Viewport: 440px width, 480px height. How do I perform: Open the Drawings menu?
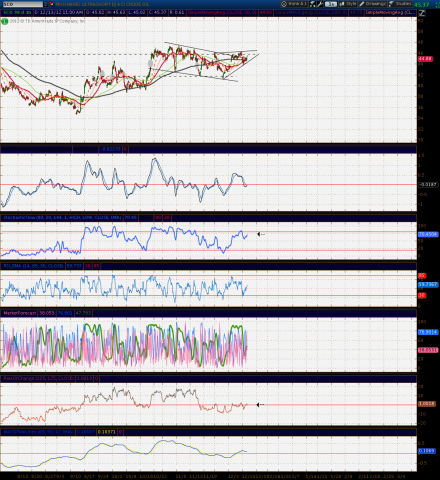[x=373, y=4]
